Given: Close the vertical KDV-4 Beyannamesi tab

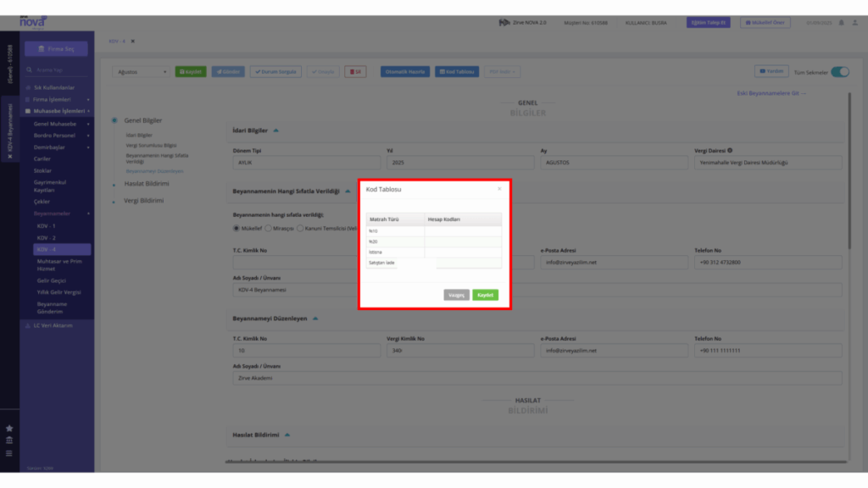Looking at the screenshot, I should (x=9, y=157).
